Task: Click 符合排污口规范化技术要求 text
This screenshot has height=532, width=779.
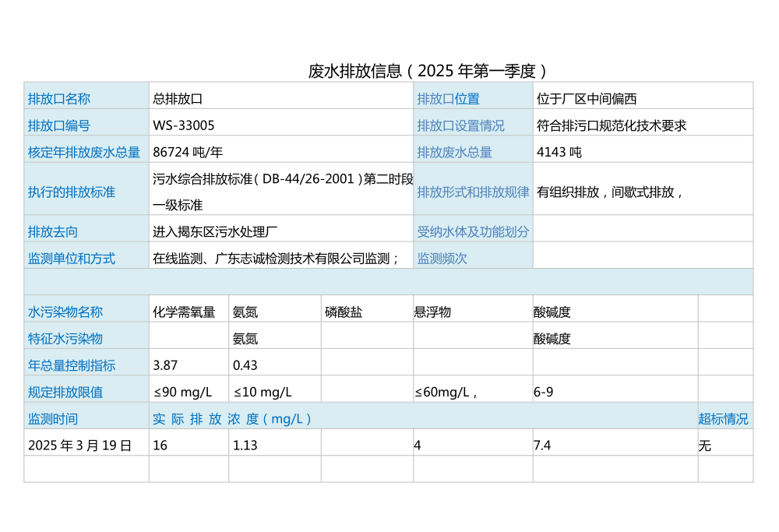Action: point(611,125)
